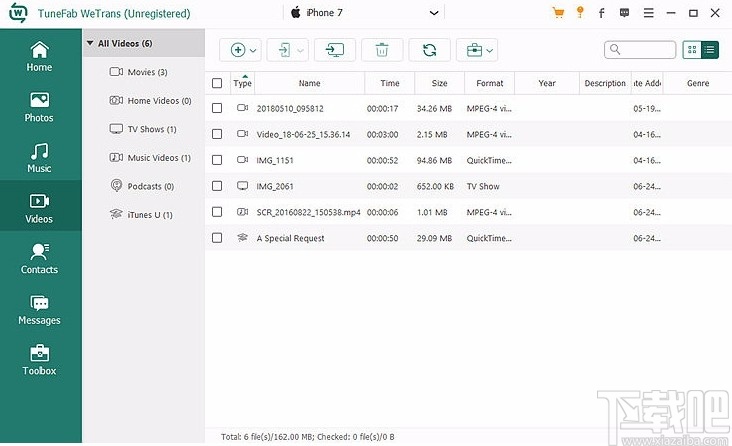Expand the Export to device dropdown arrow
Image resolution: width=732 pixels, height=446 pixels.
pyautogui.click(x=301, y=50)
